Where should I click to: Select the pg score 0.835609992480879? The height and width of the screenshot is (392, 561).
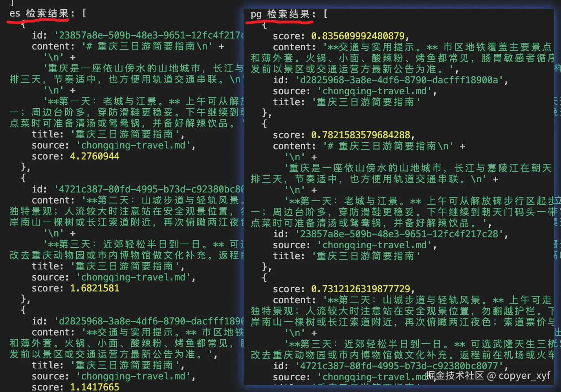pyautogui.click(x=358, y=36)
